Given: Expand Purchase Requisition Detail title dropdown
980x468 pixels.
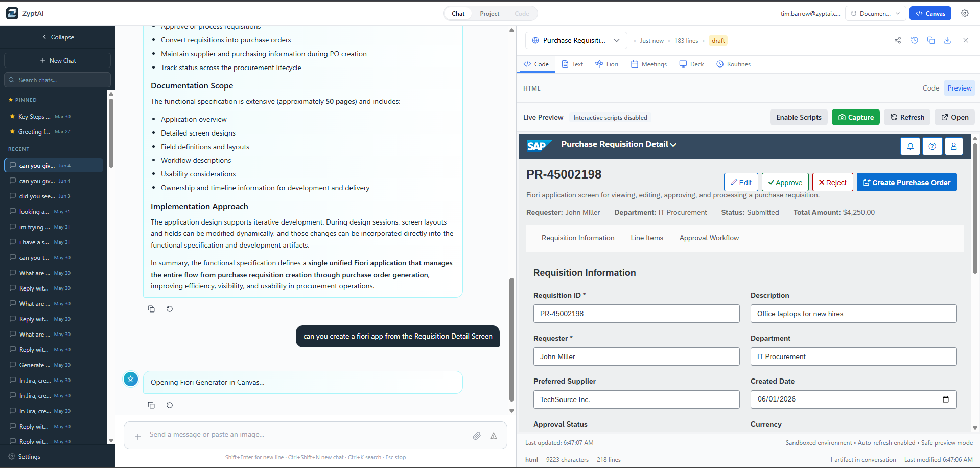Looking at the screenshot, I should pyautogui.click(x=673, y=145).
